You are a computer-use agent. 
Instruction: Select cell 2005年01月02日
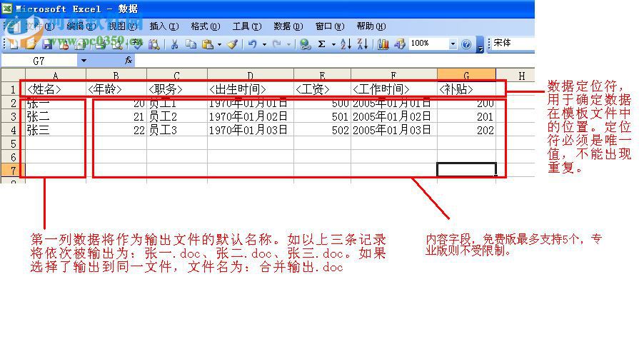point(394,116)
